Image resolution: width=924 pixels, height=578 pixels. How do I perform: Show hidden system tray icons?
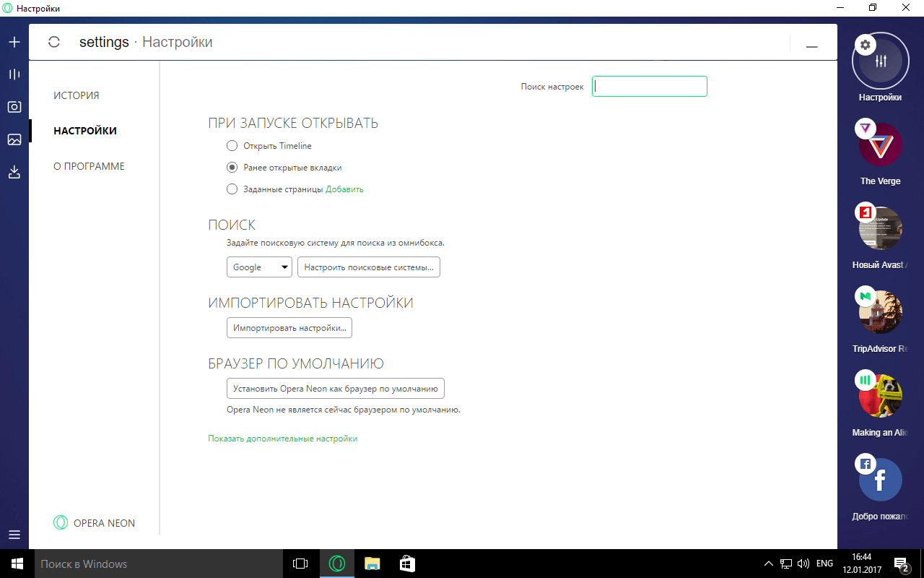769,564
